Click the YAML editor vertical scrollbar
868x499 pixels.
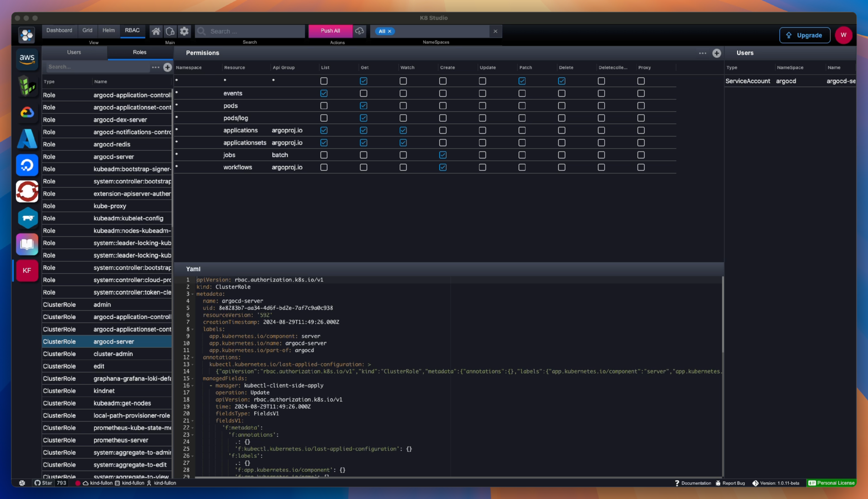[722, 314]
